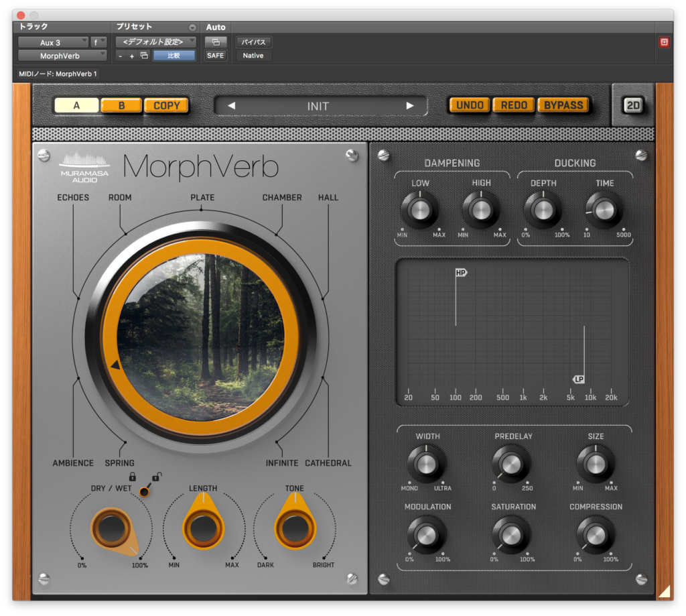Click the LP filter marker in the graph
The width and height of the screenshot is (686, 616).
click(579, 379)
